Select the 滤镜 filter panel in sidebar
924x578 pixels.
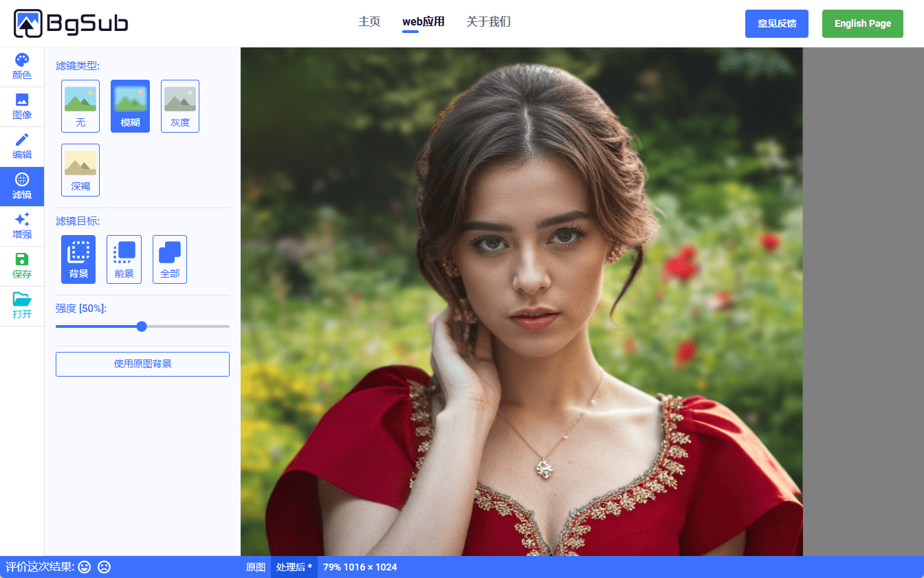tap(22, 187)
